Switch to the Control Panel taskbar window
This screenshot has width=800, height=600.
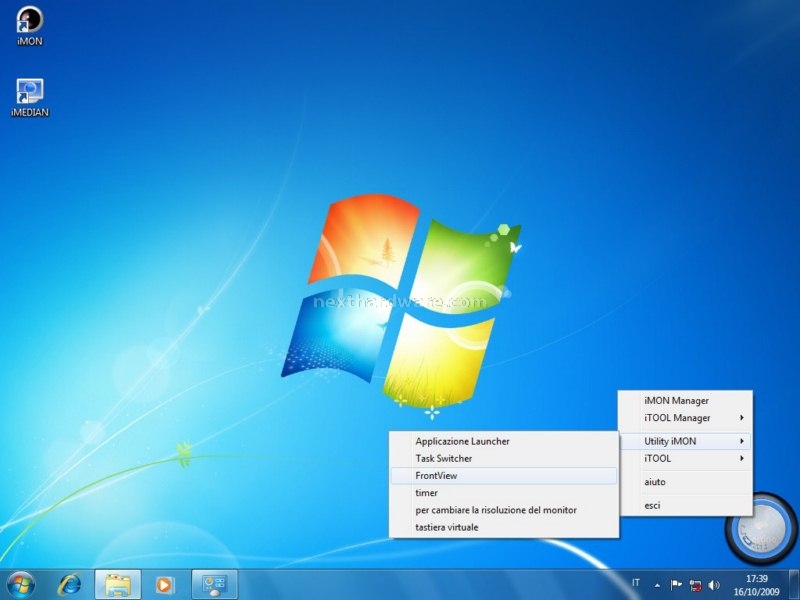point(215,585)
